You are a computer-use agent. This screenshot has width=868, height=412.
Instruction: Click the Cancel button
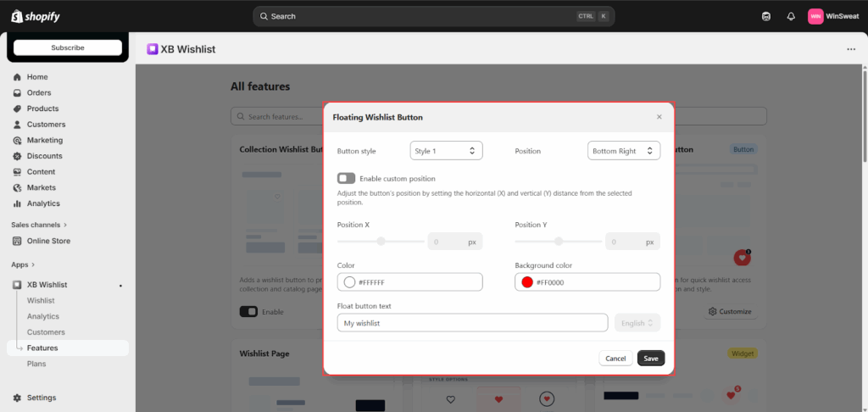(x=615, y=359)
